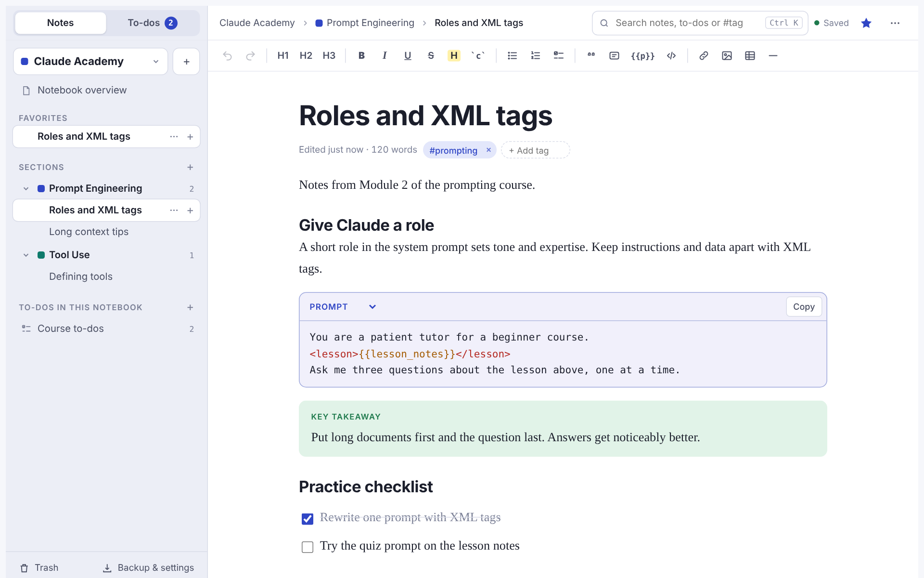The image size is (924, 578).
Task: Open the Trash
Action: pos(39,568)
